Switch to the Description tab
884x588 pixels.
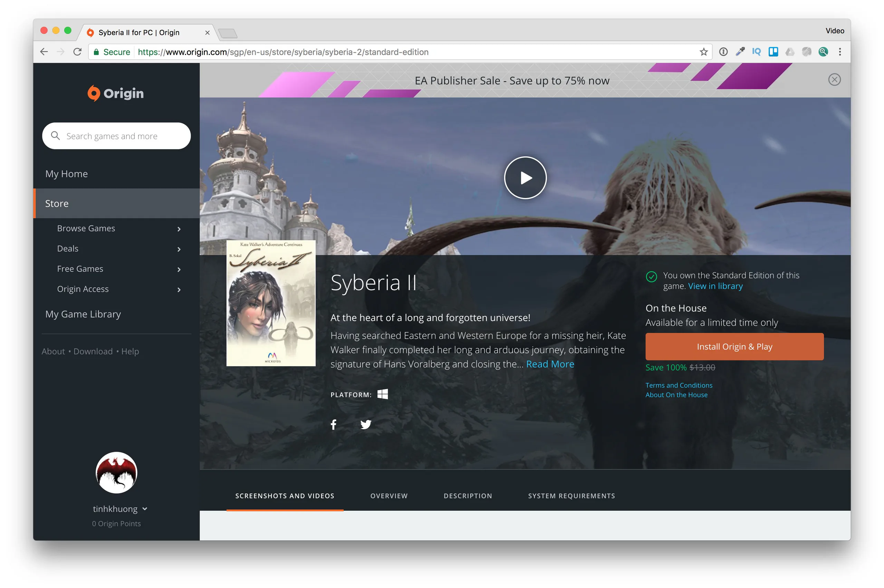click(468, 496)
